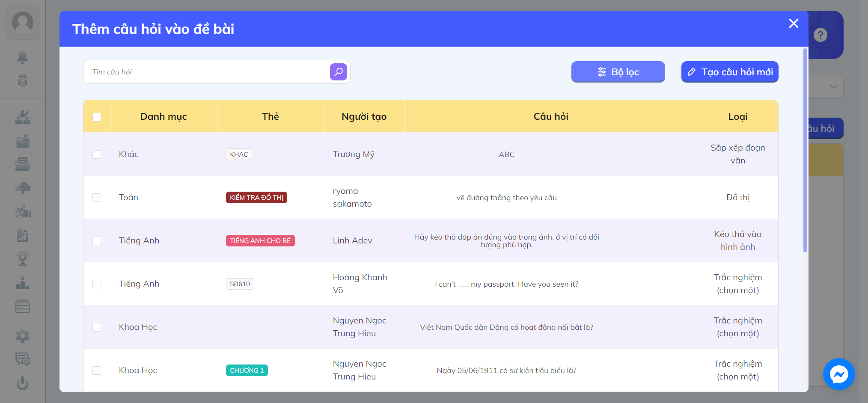Open the server stack sidebar icon
The width and height of the screenshot is (868, 403).
coord(23,306)
